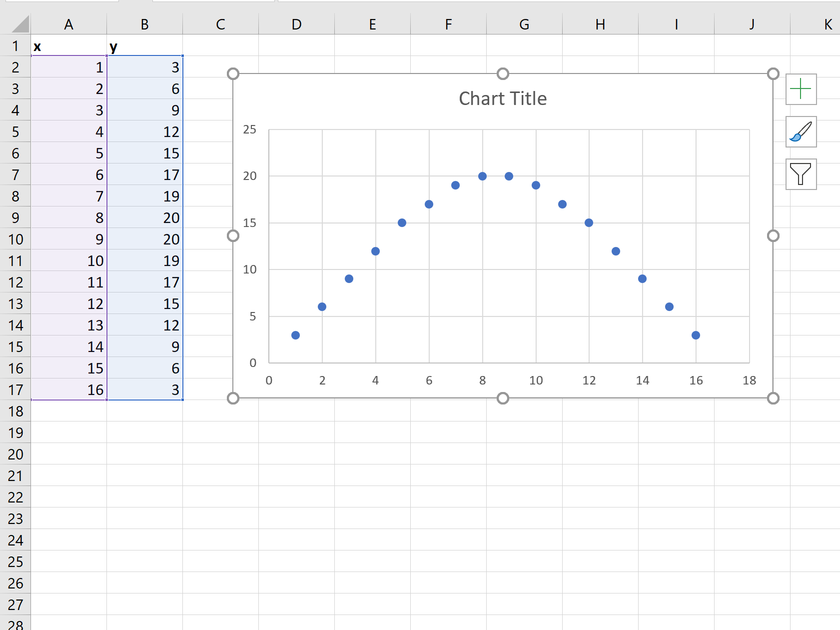Select column H header
This screenshot has height=630, width=840.
click(x=601, y=24)
